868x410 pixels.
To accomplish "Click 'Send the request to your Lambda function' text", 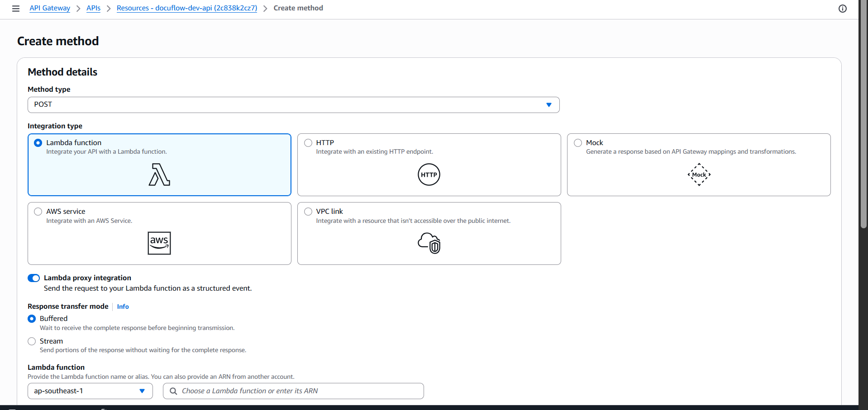I will pos(148,288).
